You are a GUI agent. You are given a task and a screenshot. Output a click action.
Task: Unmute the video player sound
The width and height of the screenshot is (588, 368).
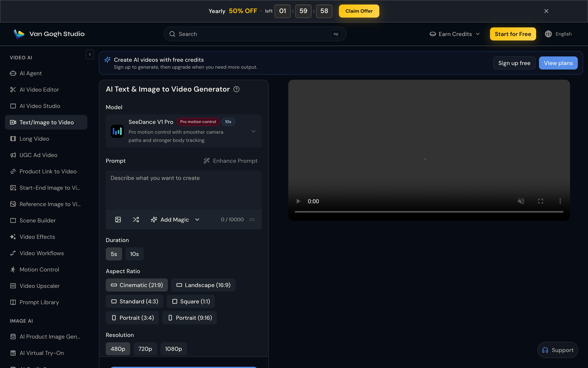click(x=521, y=201)
